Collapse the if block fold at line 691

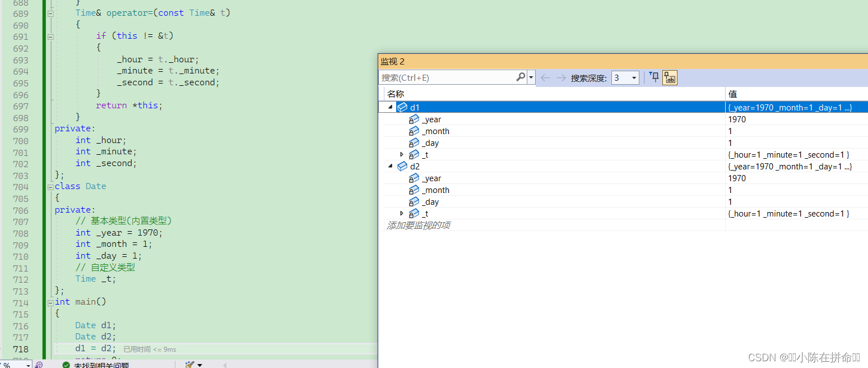(x=50, y=36)
